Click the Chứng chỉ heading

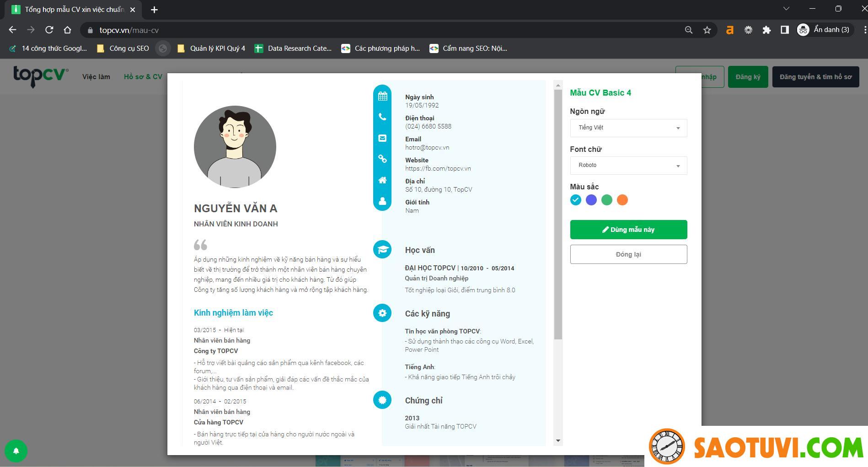[x=423, y=401]
